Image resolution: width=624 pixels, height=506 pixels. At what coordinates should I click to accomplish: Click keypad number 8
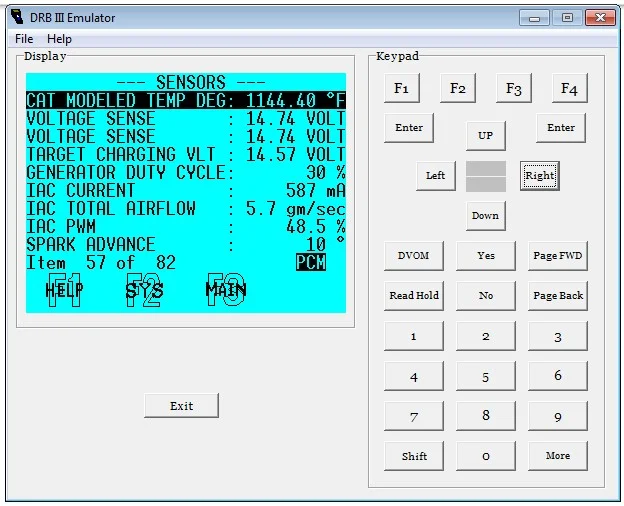486,416
